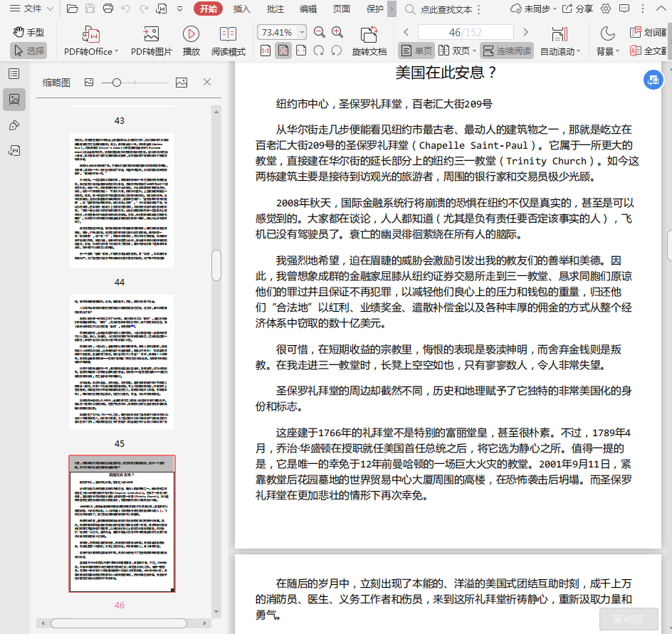The image size is (672, 634).
Task: Switch to the 页面 tab
Action: coord(342,9)
